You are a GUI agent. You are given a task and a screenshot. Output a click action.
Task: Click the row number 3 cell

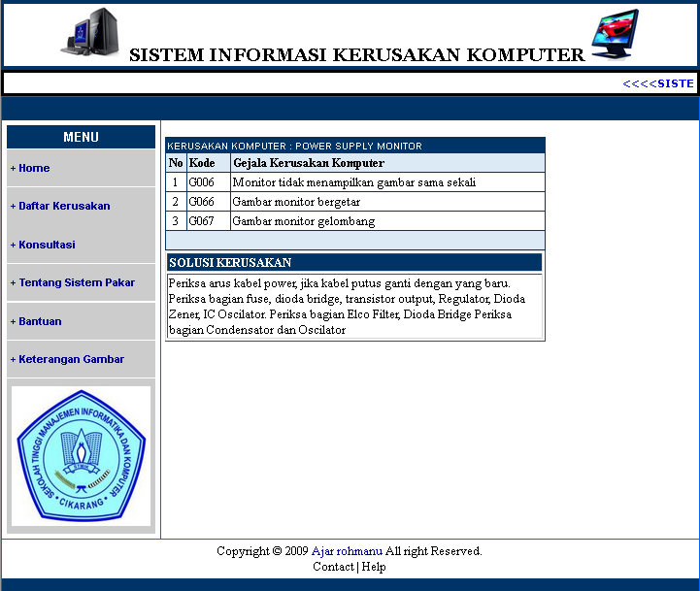click(x=176, y=221)
